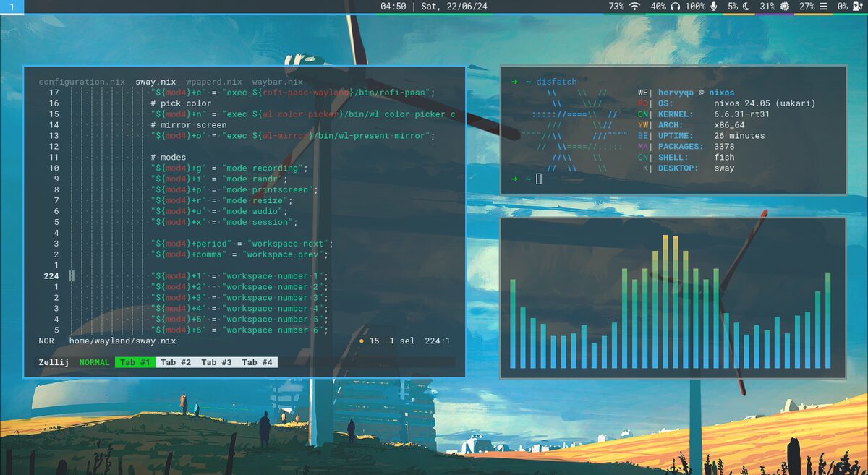Select Zellij Tab #1

(135, 362)
